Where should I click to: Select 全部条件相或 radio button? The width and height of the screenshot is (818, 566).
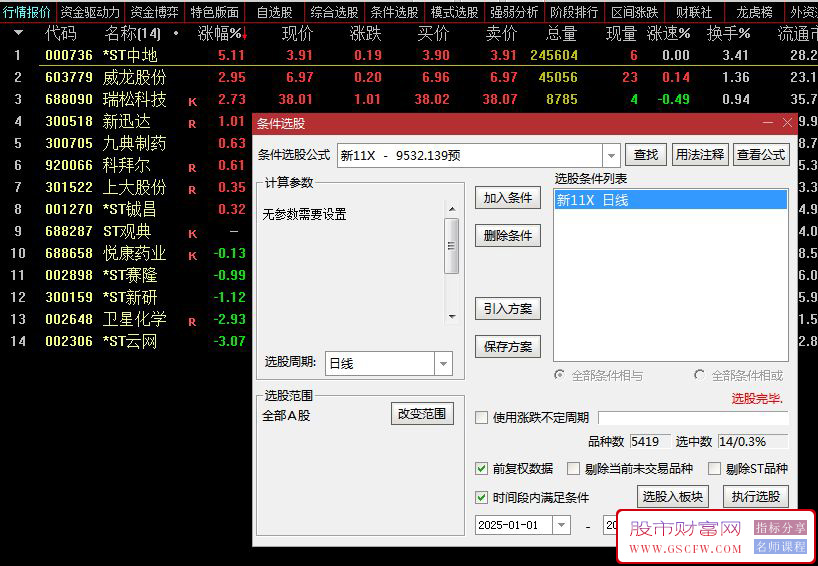[699, 375]
